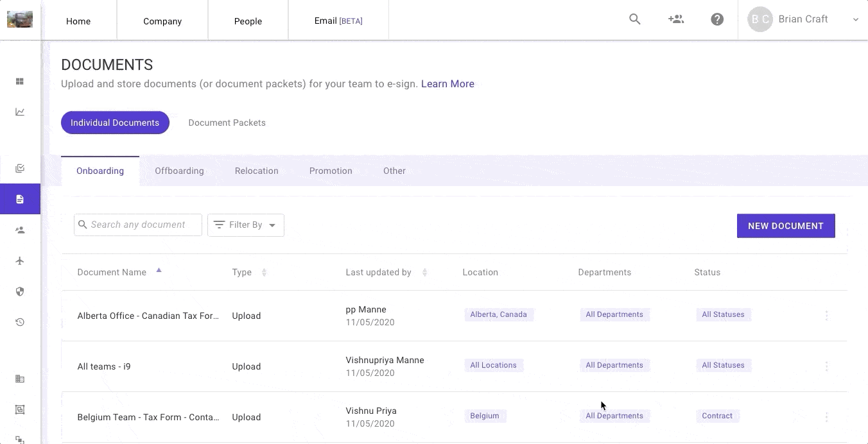868x444 pixels.
Task: Switch to the Other tab
Action: tap(394, 171)
